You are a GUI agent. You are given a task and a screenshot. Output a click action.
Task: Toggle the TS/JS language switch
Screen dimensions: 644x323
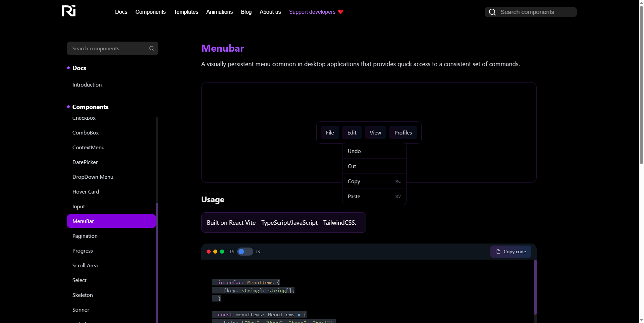pos(245,252)
